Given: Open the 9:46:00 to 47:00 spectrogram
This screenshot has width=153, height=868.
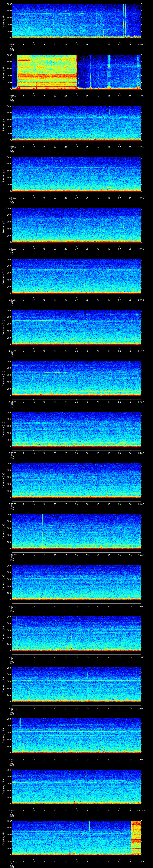Looking at the screenshot, I should [x=77, y=123].
